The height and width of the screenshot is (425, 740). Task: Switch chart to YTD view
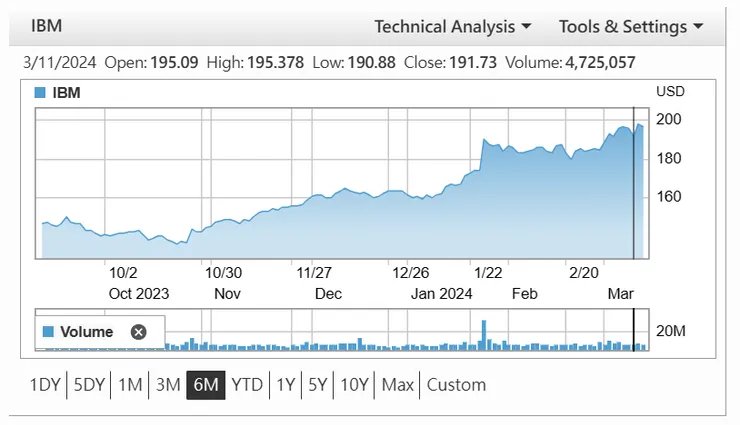coord(247,385)
